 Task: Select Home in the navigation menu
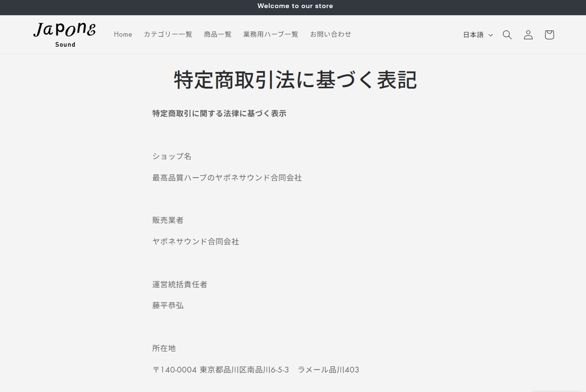[x=123, y=34]
